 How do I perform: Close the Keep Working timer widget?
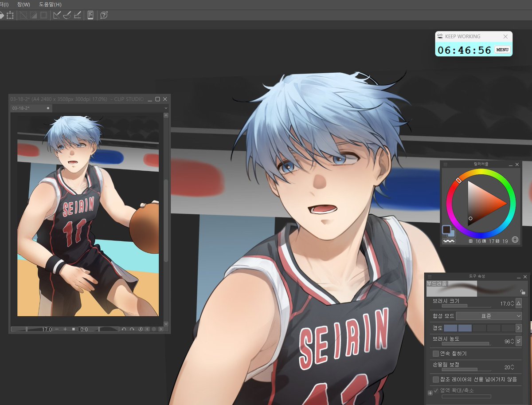505,36
